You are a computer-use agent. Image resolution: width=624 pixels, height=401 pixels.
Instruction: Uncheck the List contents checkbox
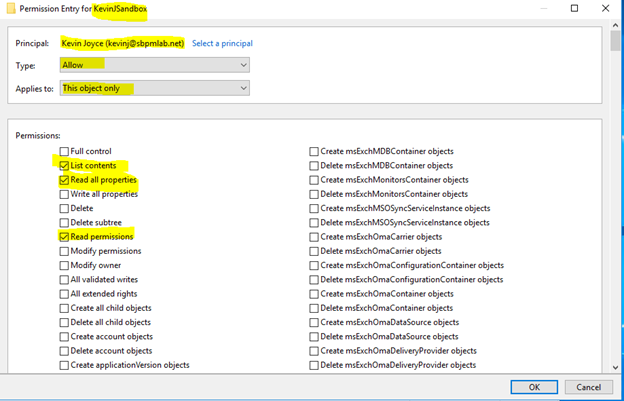(64, 166)
